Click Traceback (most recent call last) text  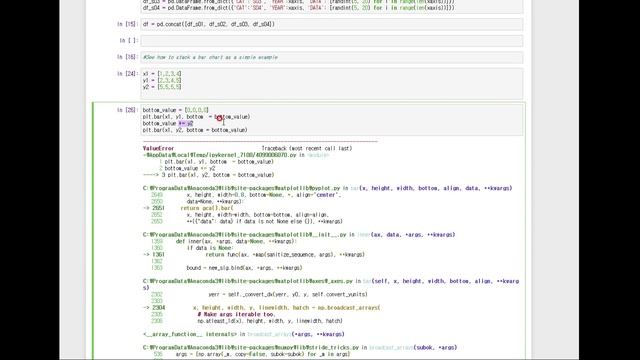307,149
